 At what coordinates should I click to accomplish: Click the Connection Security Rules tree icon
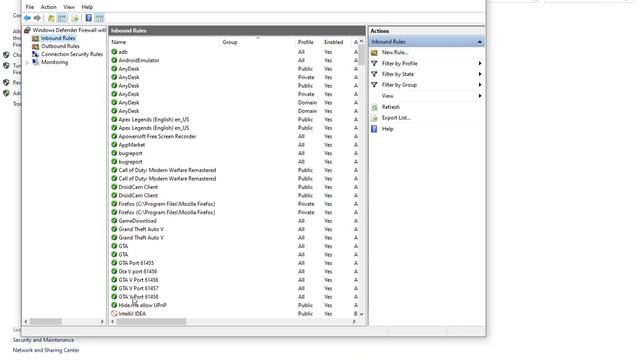(x=36, y=54)
